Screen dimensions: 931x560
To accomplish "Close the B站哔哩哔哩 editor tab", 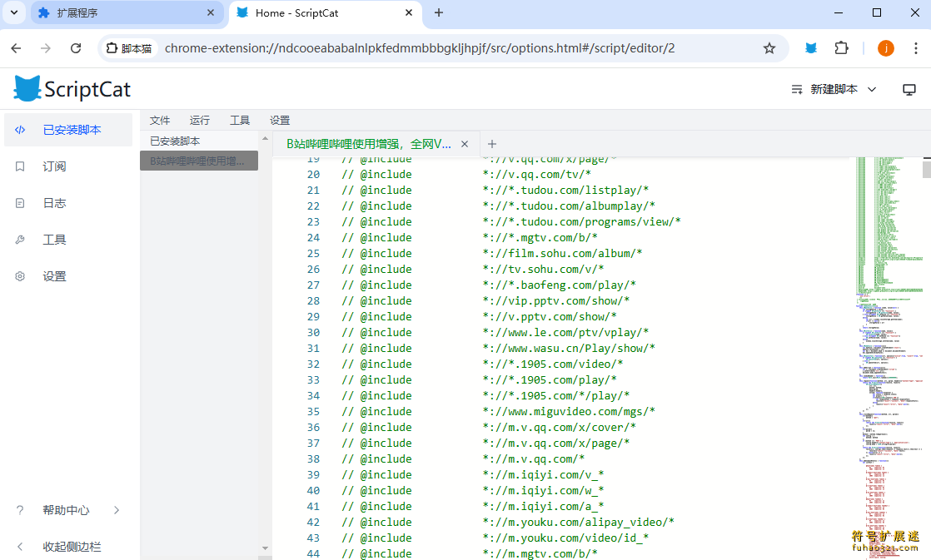I will coord(465,144).
